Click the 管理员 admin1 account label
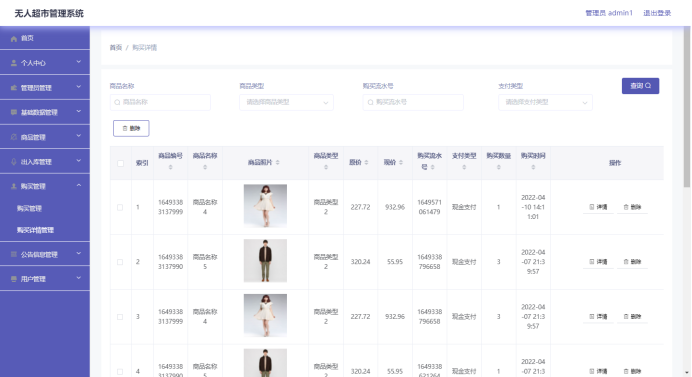 tap(609, 13)
